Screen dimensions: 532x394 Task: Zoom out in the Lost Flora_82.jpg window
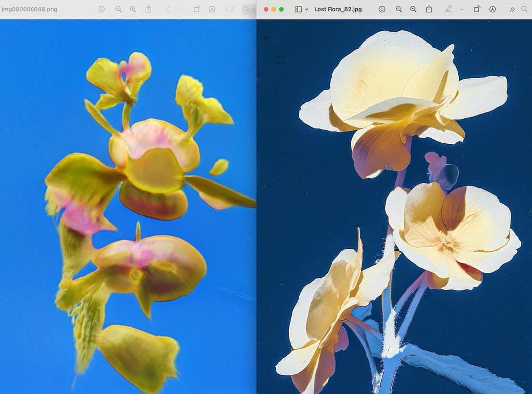click(399, 9)
